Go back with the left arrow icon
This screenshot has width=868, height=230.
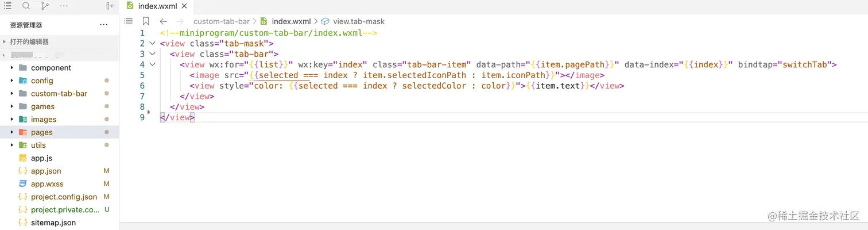pos(164,21)
